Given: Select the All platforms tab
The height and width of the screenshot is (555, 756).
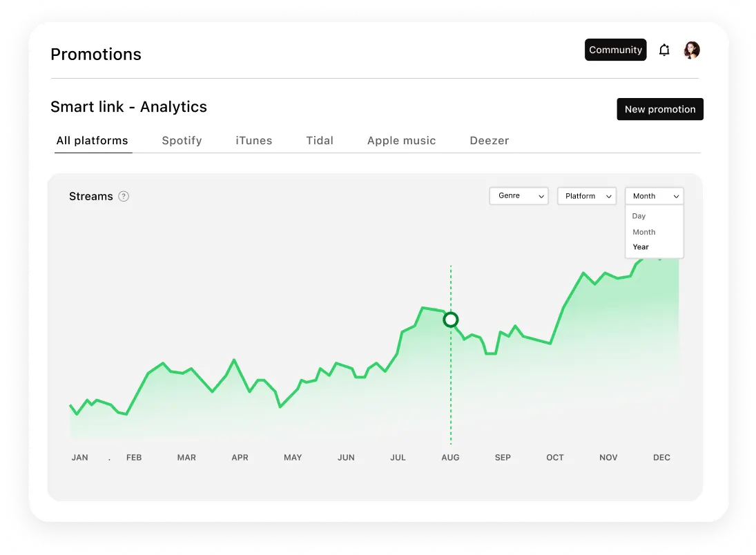Looking at the screenshot, I should 93,140.
